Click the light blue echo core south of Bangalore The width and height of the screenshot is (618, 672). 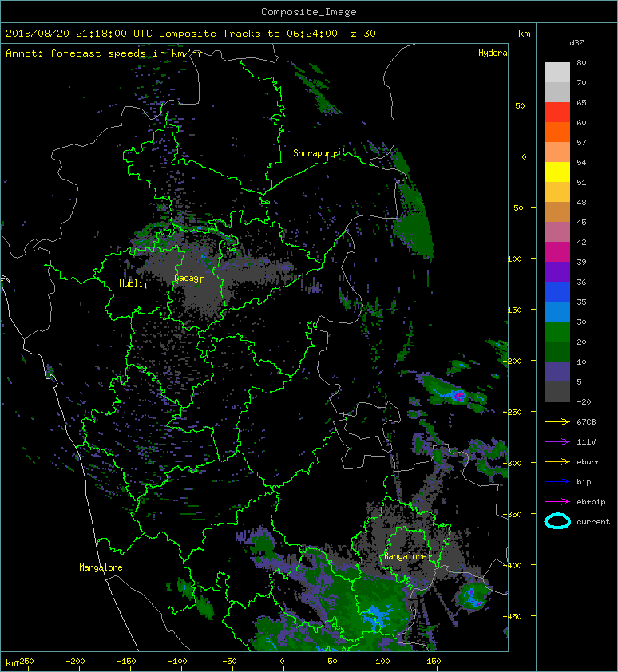[378, 616]
